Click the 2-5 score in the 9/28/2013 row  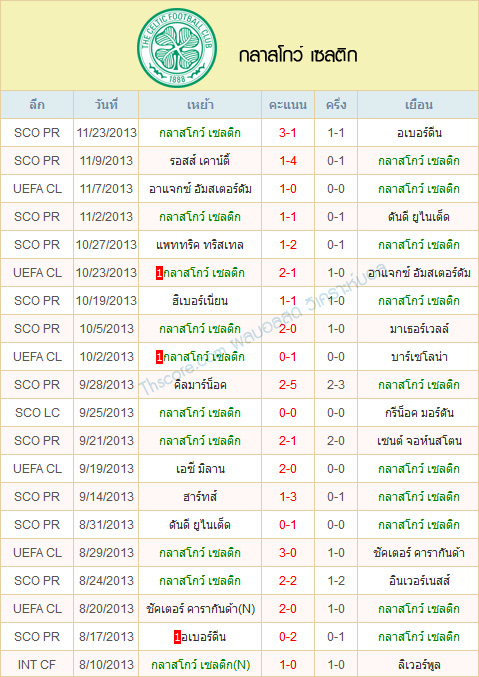(x=288, y=385)
